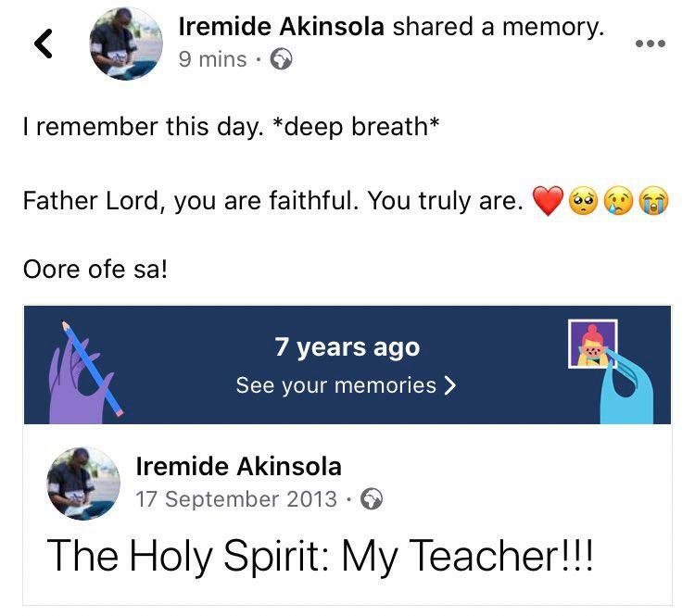Image resolution: width=695 pixels, height=616 pixels.
Task: Click the top Iremide Akinsola profile picture
Action: pyautogui.click(x=126, y=43)
